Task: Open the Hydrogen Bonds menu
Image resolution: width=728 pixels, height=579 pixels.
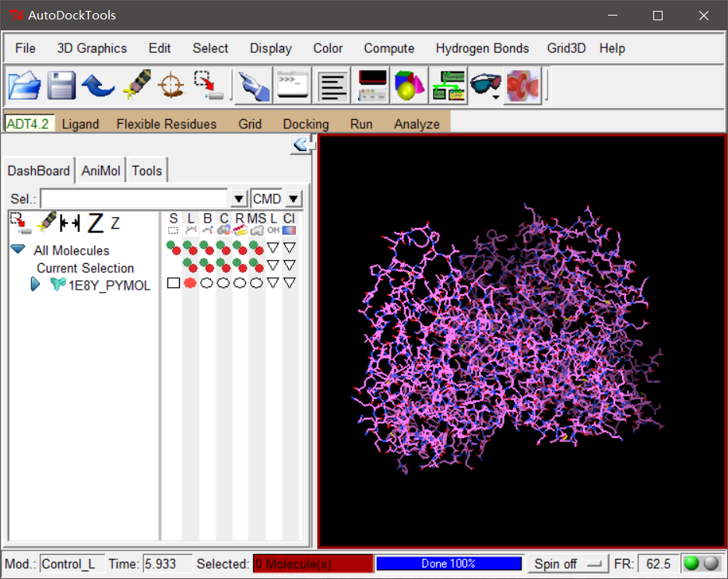Action: point(482,48)
